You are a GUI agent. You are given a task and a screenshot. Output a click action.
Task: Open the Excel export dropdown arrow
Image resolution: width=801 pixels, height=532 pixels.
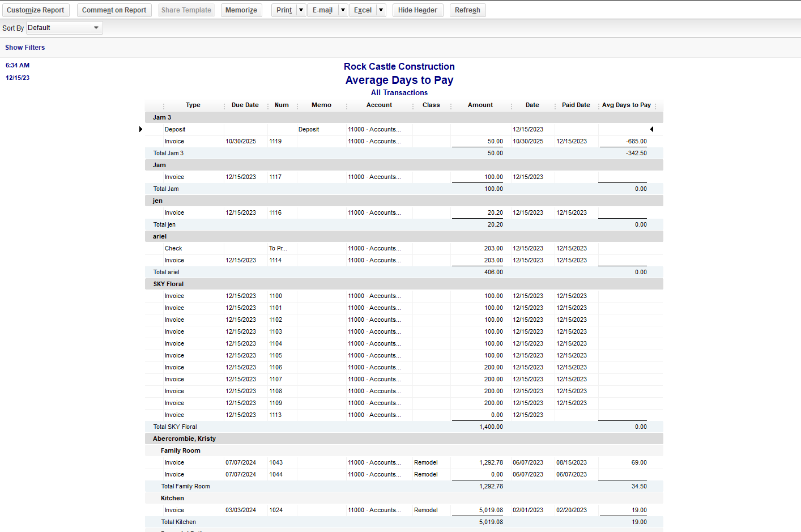pos(381,10)
